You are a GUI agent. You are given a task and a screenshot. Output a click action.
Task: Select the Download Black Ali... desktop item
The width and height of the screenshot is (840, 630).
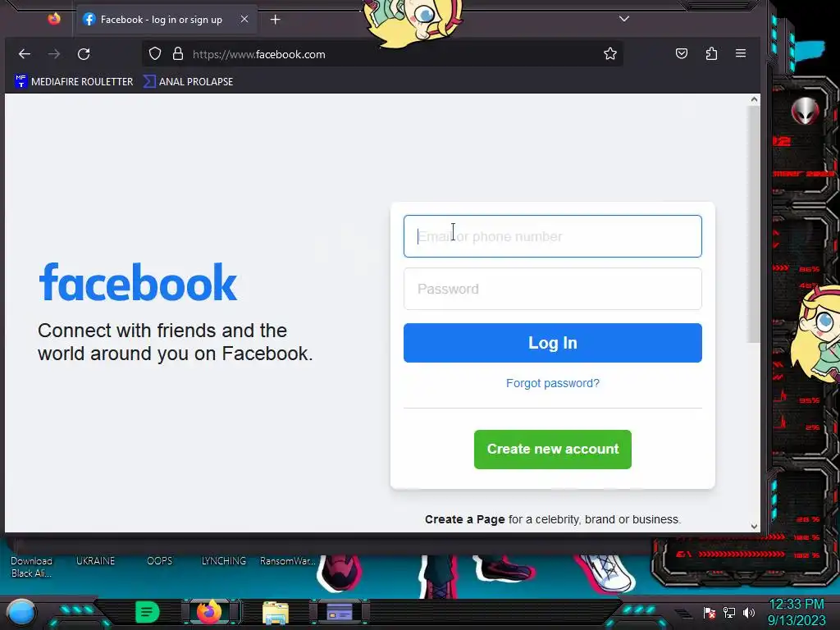click(32, 567)
